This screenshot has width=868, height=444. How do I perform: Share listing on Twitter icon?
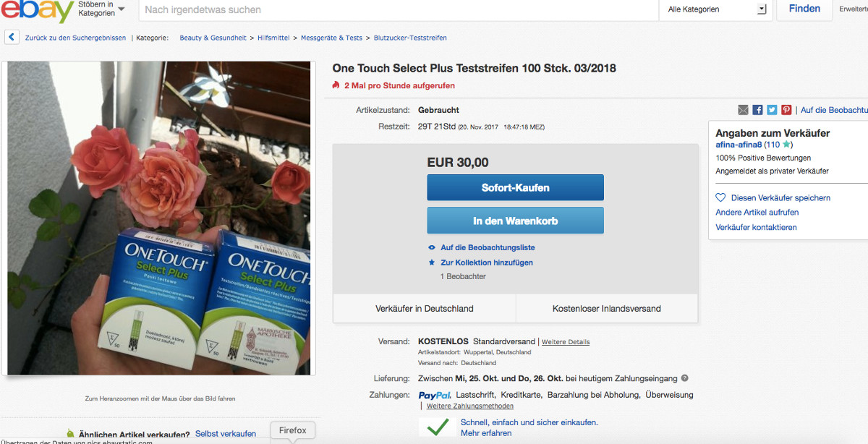(x=772, y=110)
